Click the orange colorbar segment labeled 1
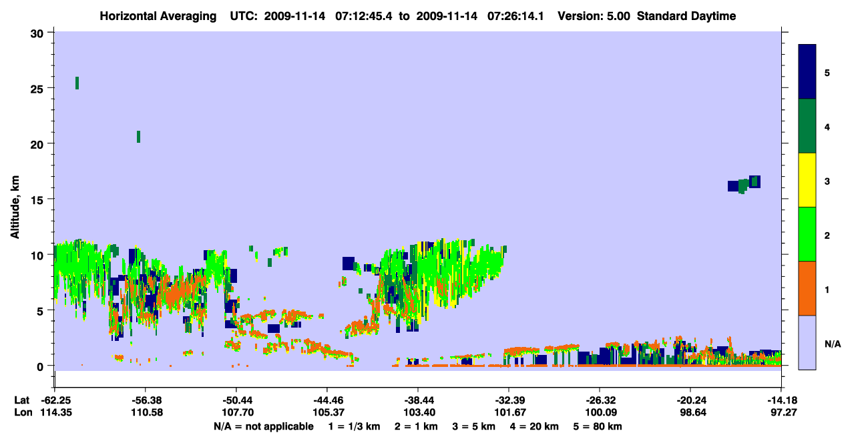 pyautogui.click(x=807, y=288)
